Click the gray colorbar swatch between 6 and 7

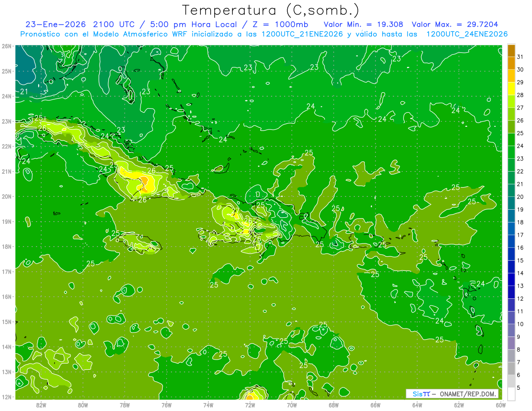pos(511,368)
